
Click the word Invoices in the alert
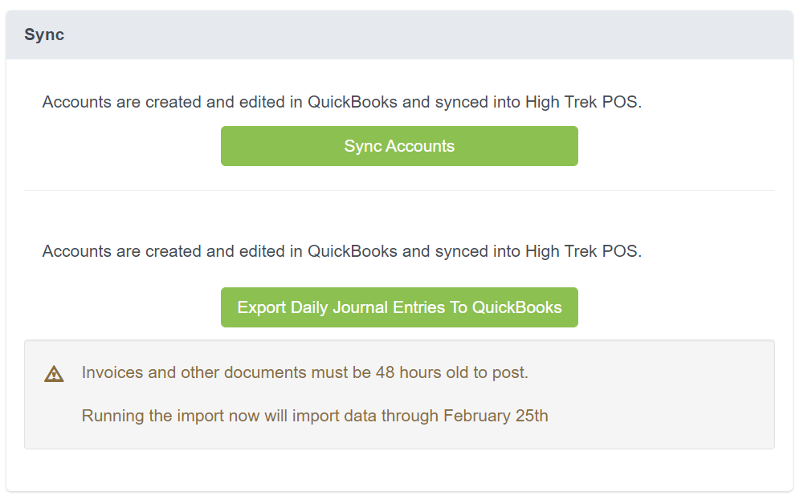point(112,372)
